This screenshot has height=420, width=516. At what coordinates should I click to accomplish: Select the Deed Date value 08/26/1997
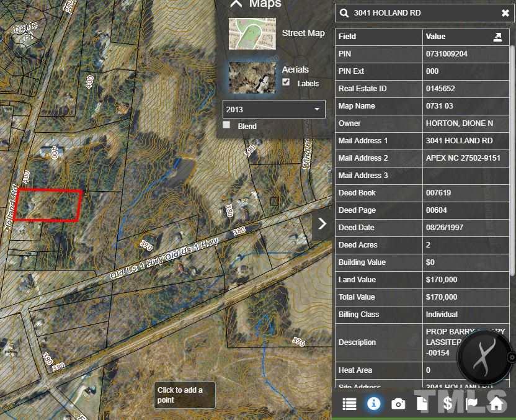[466, 228]
